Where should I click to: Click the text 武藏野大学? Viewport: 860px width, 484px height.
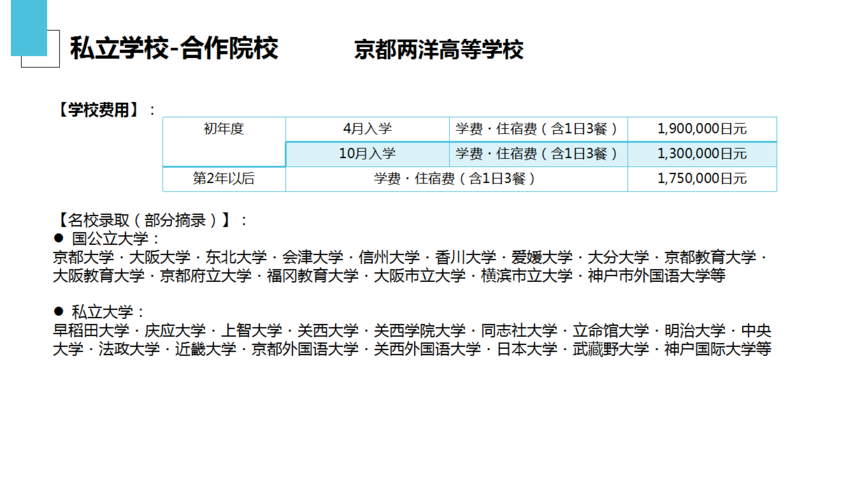pos(611,349)
